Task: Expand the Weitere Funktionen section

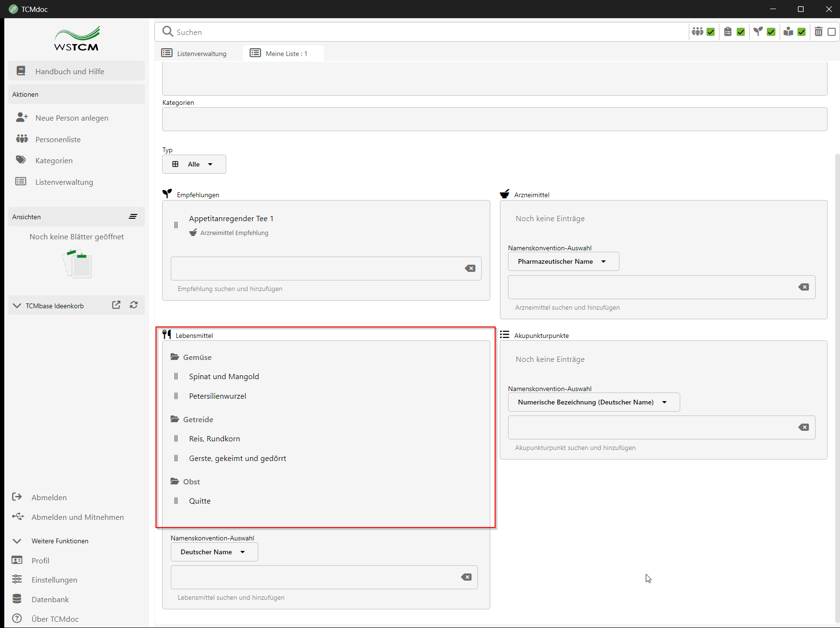Action: coord(17,541)
